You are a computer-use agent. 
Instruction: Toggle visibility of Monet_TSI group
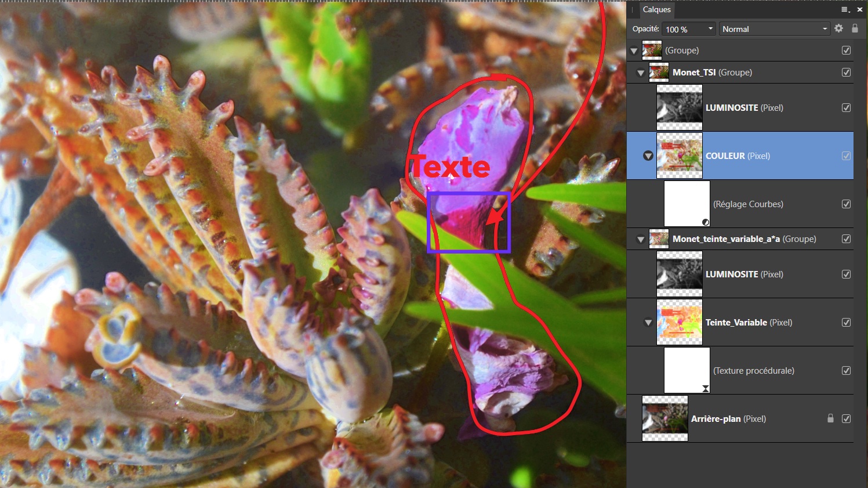tap(847, 73)
